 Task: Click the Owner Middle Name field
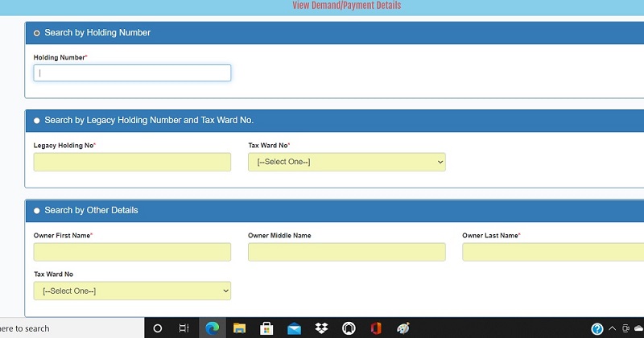pyautogui.click(x=347, y=252)
